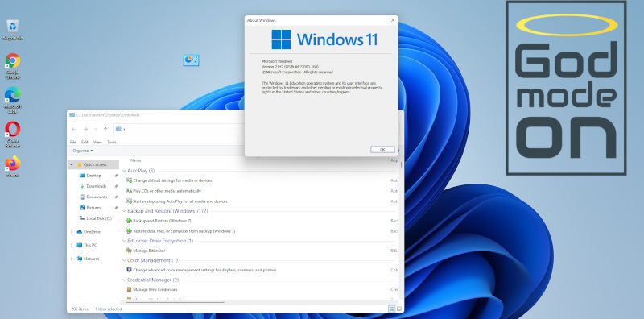
Task: Click the BitLocker icon beside Manage BitLocker
Action: pyautogui.click(x=130, y=251)
